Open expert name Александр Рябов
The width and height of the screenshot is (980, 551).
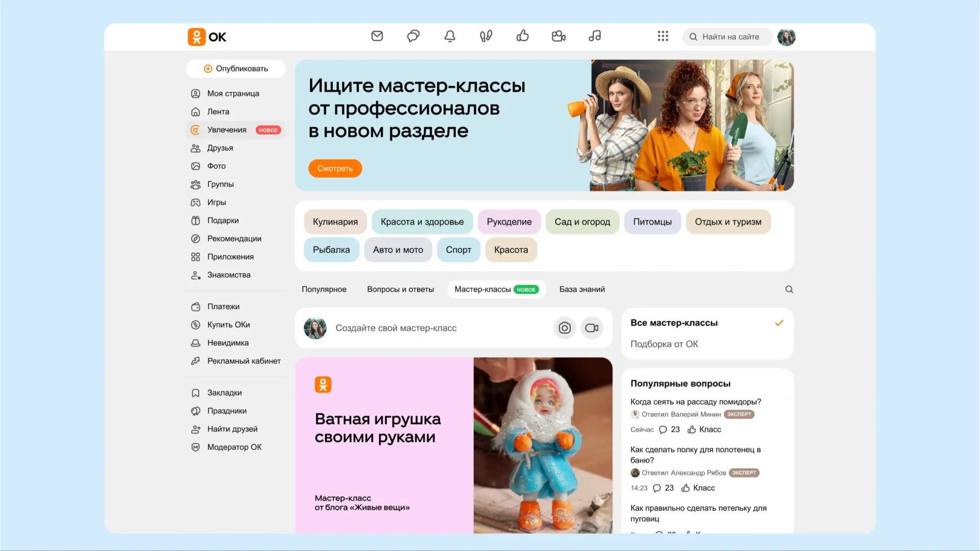698,473
